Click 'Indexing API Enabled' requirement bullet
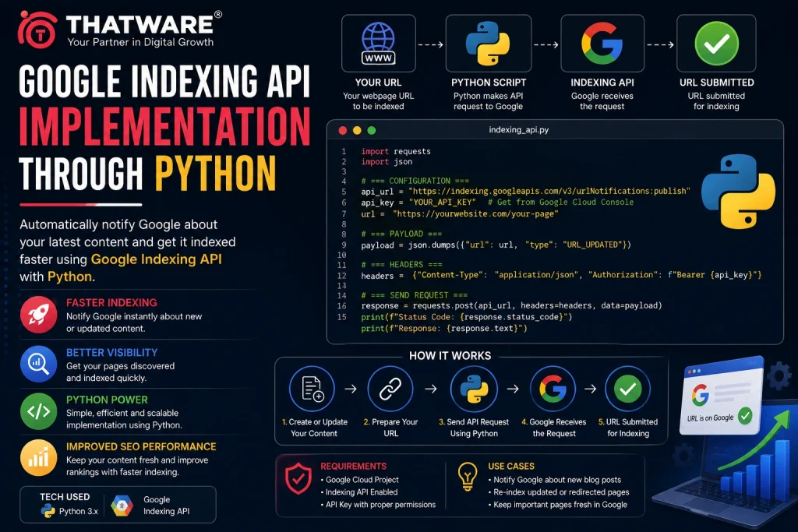This screenshot has height=532, width=798. click(359, 491)
